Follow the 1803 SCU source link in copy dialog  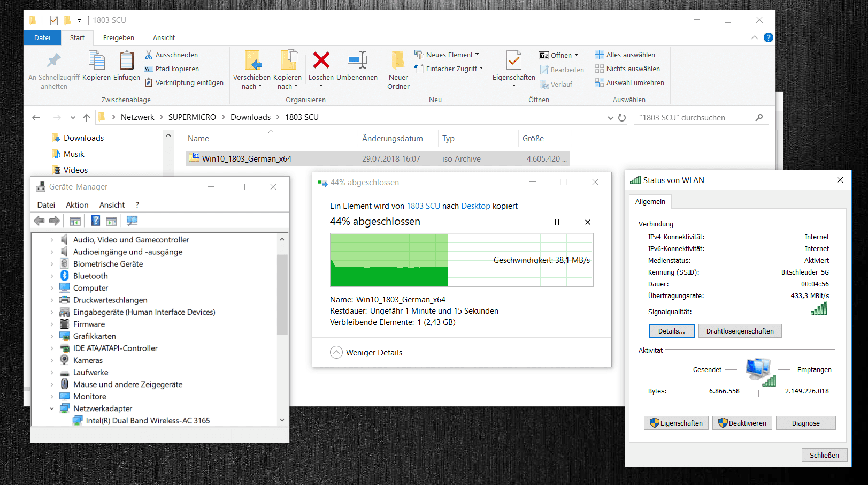(x=424, y=206)
